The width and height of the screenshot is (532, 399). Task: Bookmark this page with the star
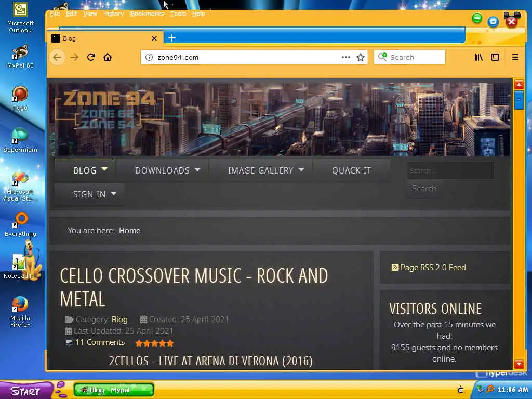tap(361, 57)
